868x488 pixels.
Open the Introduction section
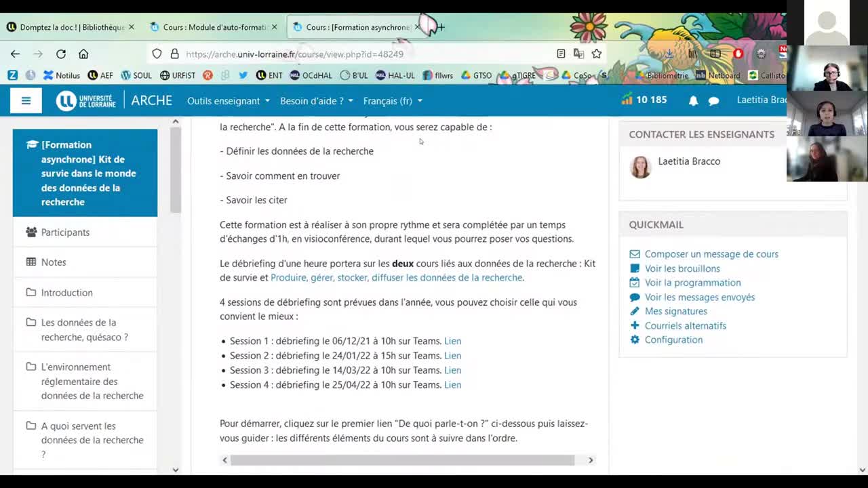66,293
